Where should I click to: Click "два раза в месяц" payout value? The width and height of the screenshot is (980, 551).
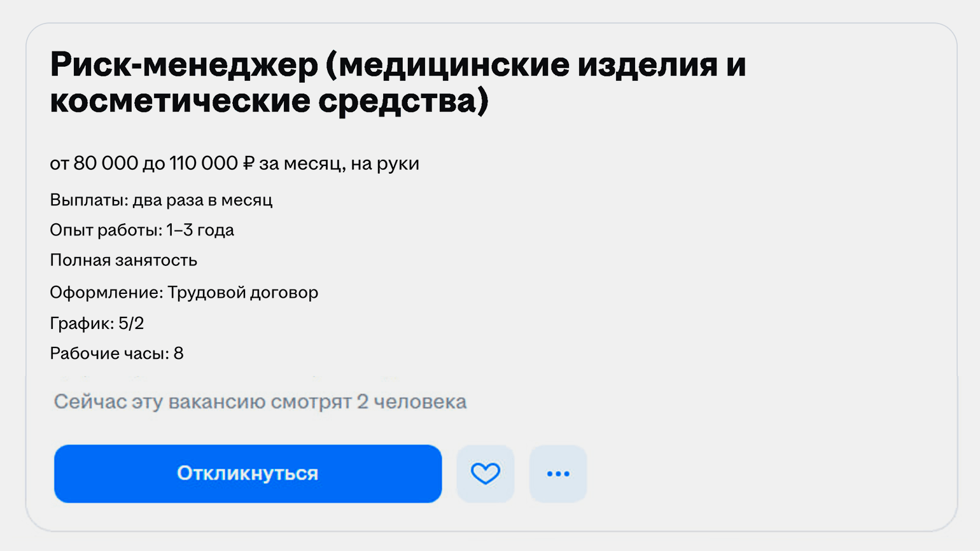pyautogui.click(x=202, y=200)
